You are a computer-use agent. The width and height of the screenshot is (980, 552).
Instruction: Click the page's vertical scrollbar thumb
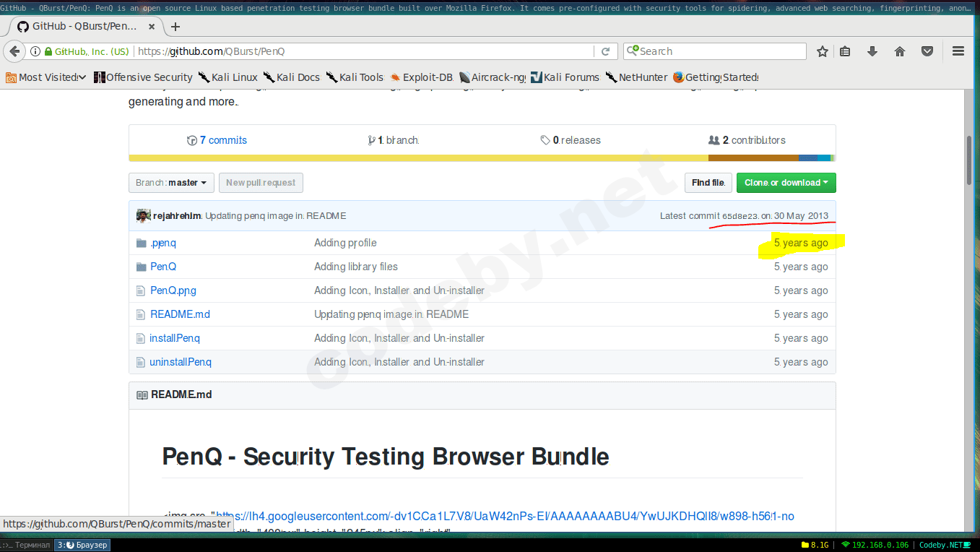coord(969,160)
